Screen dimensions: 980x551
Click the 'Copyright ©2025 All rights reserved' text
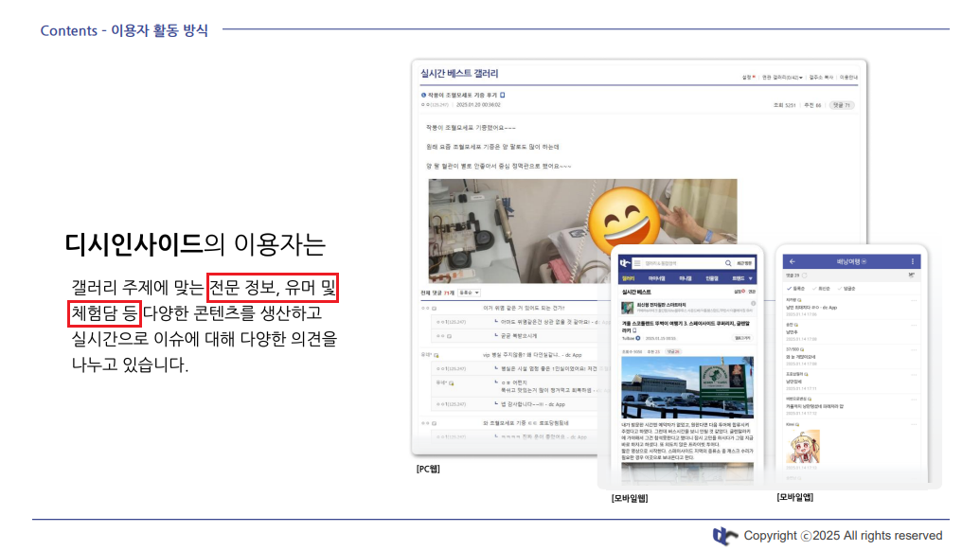point(843,536)
